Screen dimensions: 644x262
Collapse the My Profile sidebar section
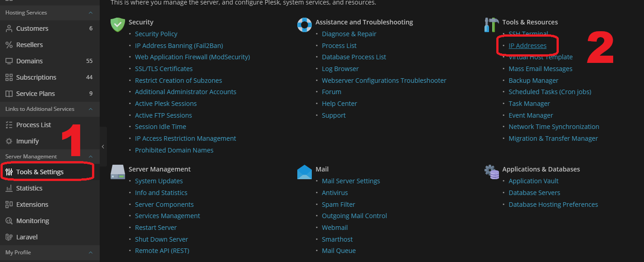coord(91,252)
